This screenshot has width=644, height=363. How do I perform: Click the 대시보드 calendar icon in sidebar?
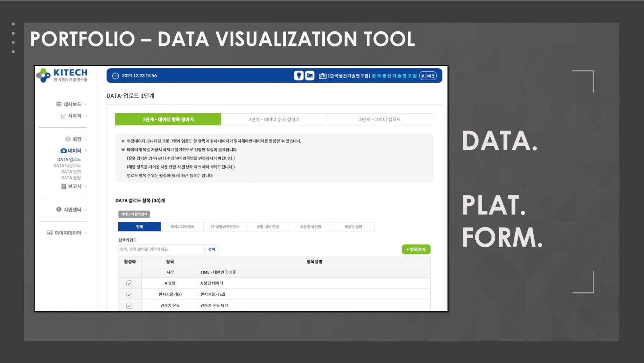[x=59, y=104]
